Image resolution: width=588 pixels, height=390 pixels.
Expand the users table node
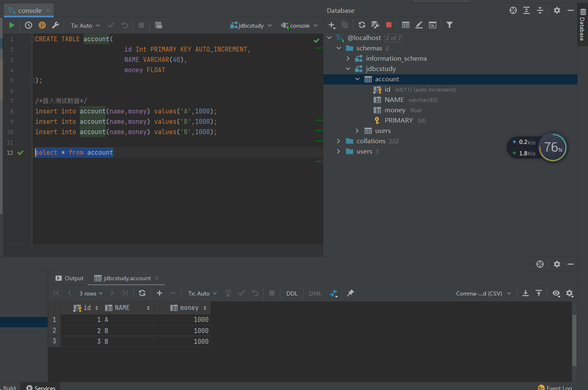pyautogui.click(x=357, y=130)
